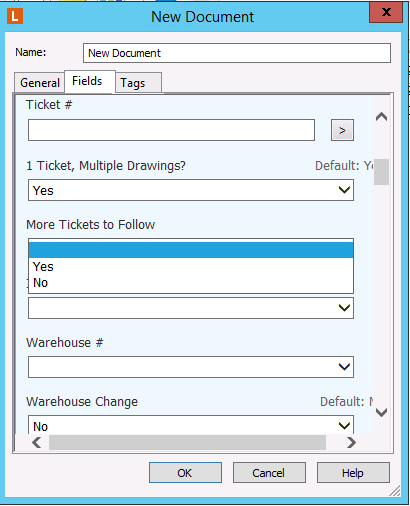Click the vertical scrollbar up arrow
The height and width of the screenshot is (506, 410).
tap(381, 117)
